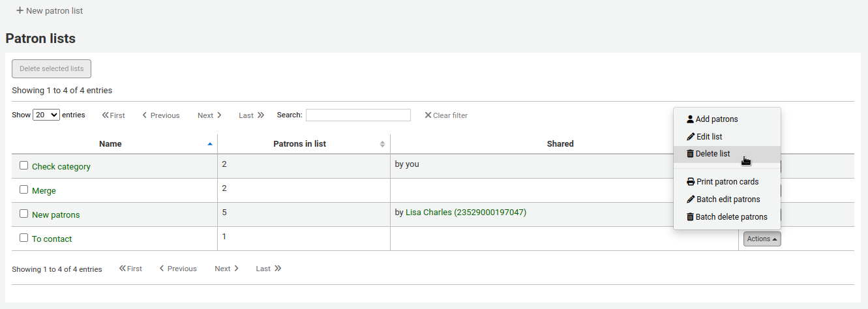Screen dimensions: 868x309
Task: Select the Merge list checkbox
Action: [x=24, y=190]
